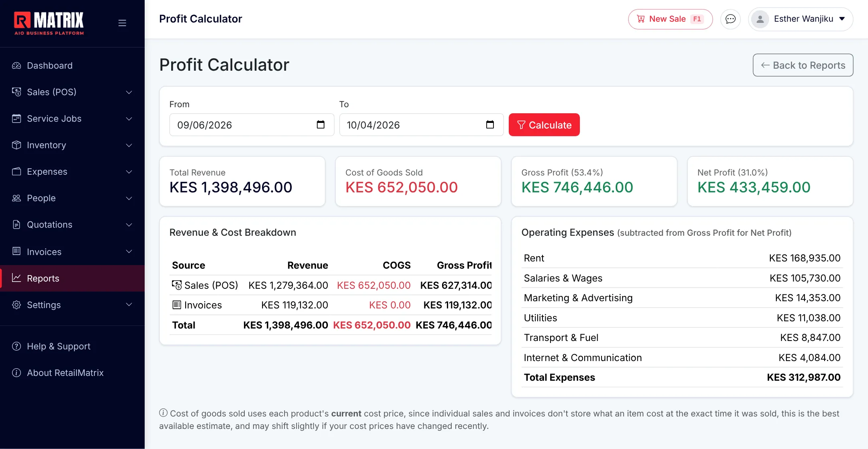Open the From date calendar picker
Screen dimensions: 868x449
pos(320,125)
